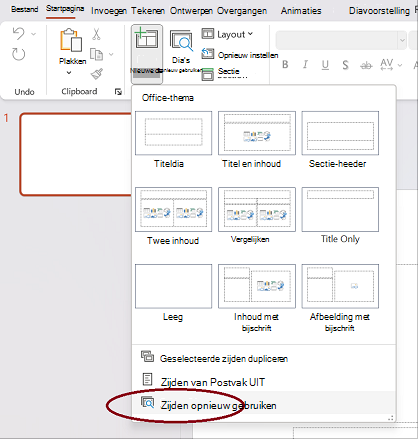Click the Plakken clipboard icon
The image size is (418, 439).
point(71,40)
